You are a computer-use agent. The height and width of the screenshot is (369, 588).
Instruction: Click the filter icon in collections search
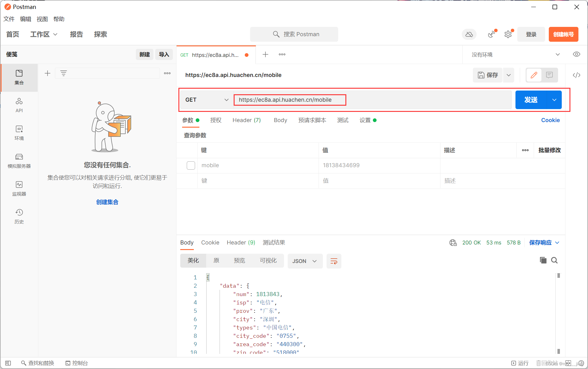(64, 73)
